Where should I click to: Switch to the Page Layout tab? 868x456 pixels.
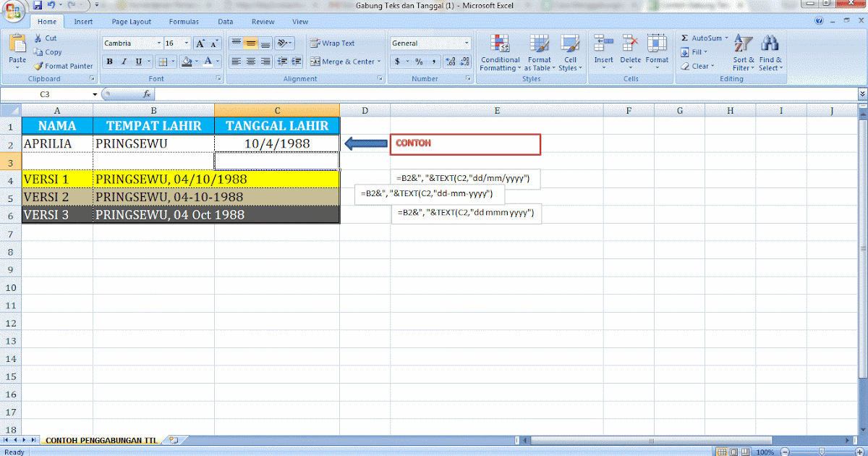click(132, 22)
